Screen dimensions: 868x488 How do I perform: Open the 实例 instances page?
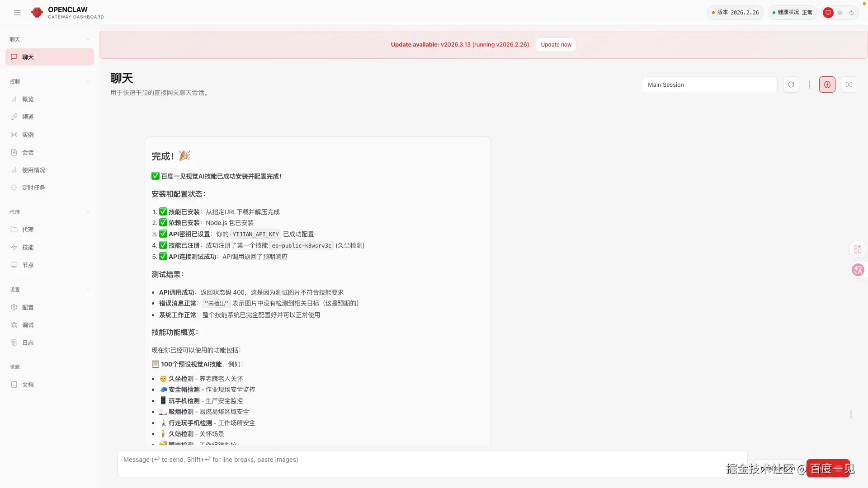(x=28, y=135)
